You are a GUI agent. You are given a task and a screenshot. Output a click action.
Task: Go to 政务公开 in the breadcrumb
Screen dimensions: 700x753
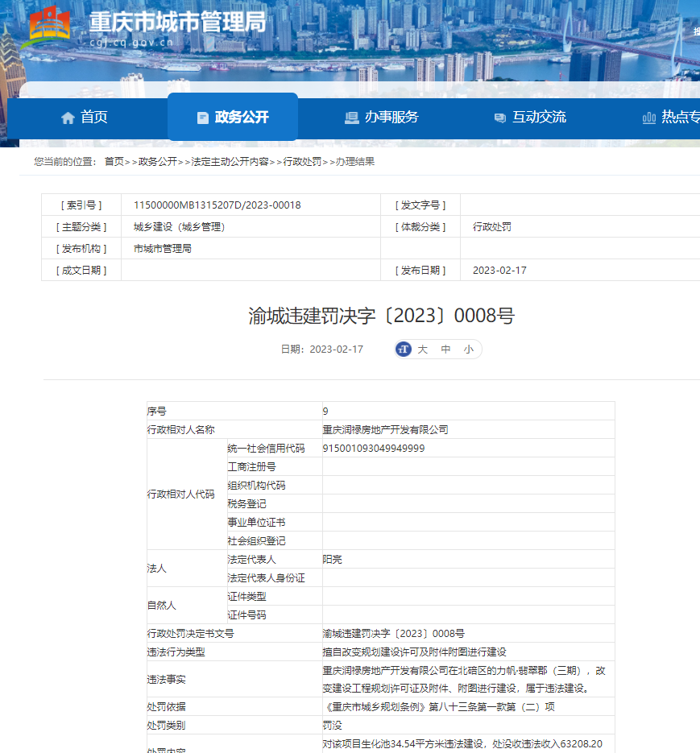pyautogui.click(x=158, y=162)
